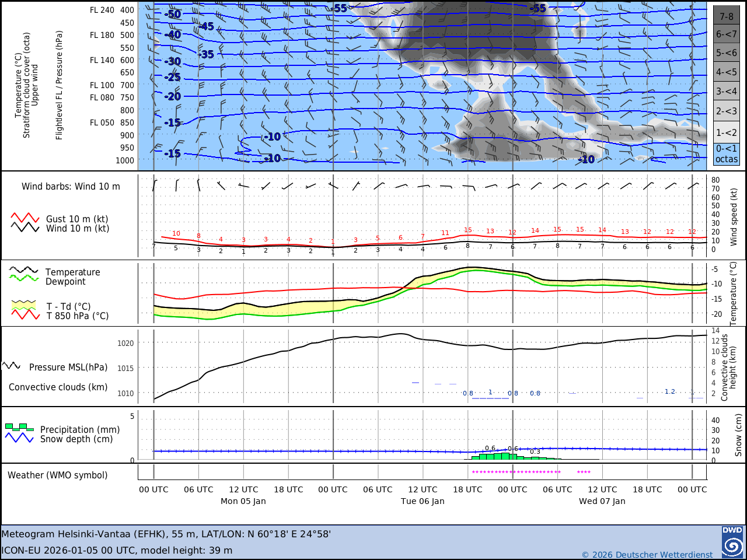Click the FL 140 flight level label
Viewport: 747px width, 560px height.
coord(102,60)
